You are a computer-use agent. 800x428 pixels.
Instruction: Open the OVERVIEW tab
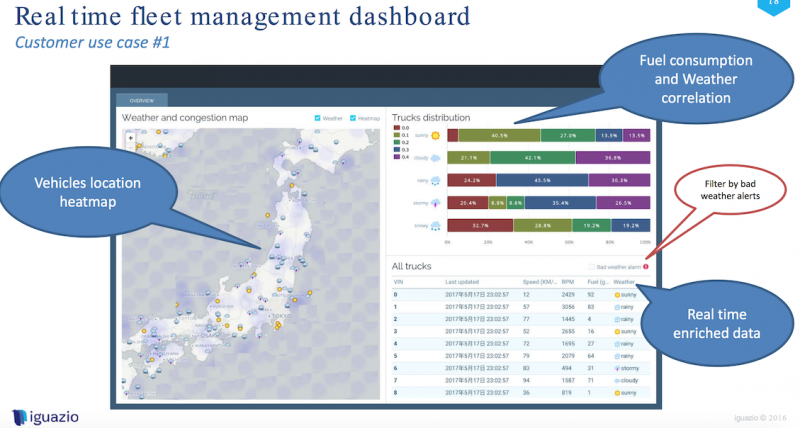pos(141,100)
